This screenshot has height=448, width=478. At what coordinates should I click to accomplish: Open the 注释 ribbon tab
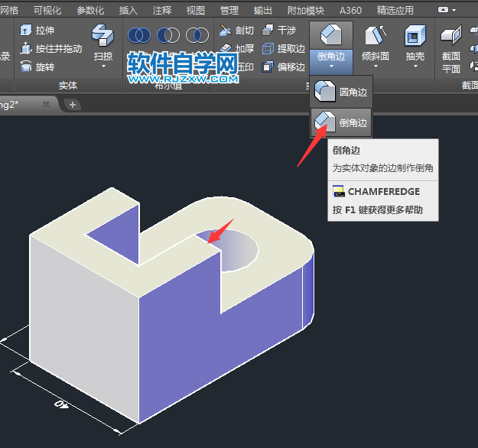(x=162, y=10)
